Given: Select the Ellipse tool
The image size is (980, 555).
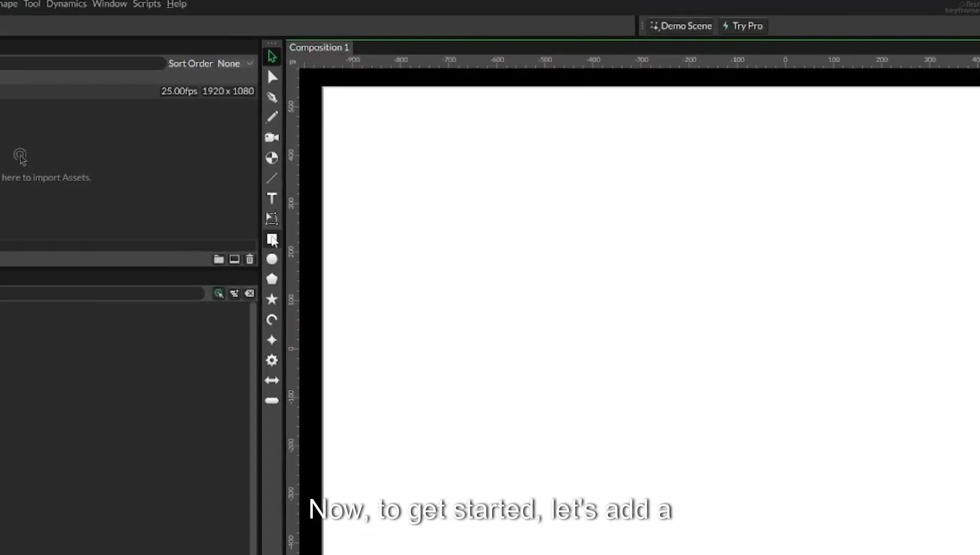Looking at the screenshot, I should point(272,259).
